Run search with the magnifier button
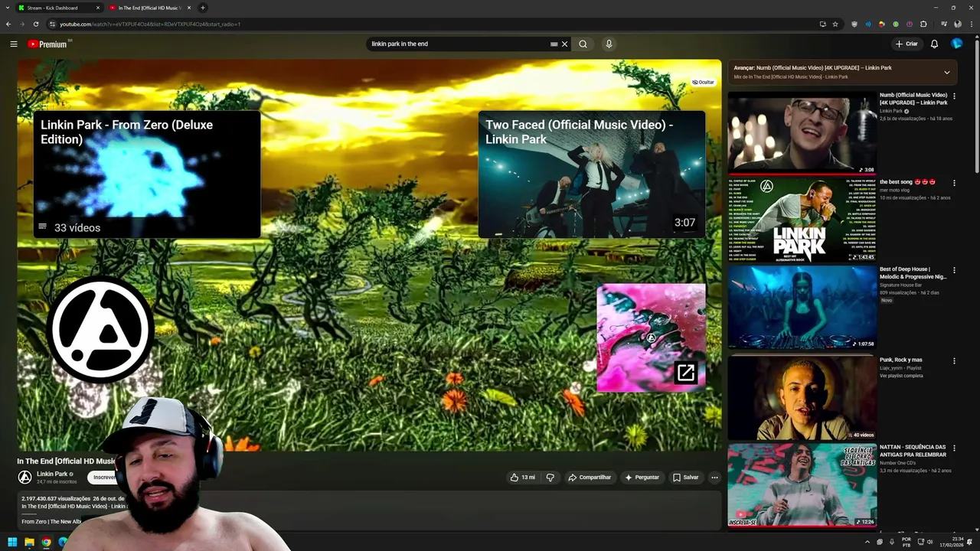Screen dimensions: 980x551 click(583, 44)
